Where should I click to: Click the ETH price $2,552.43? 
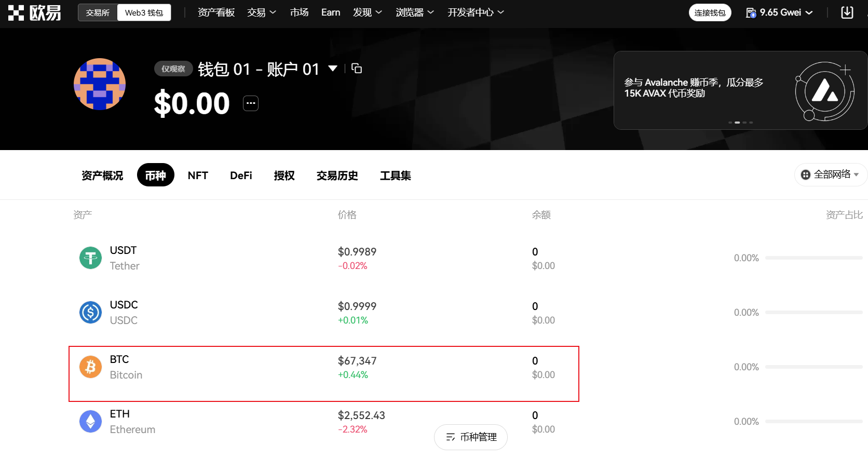(361, 415)
